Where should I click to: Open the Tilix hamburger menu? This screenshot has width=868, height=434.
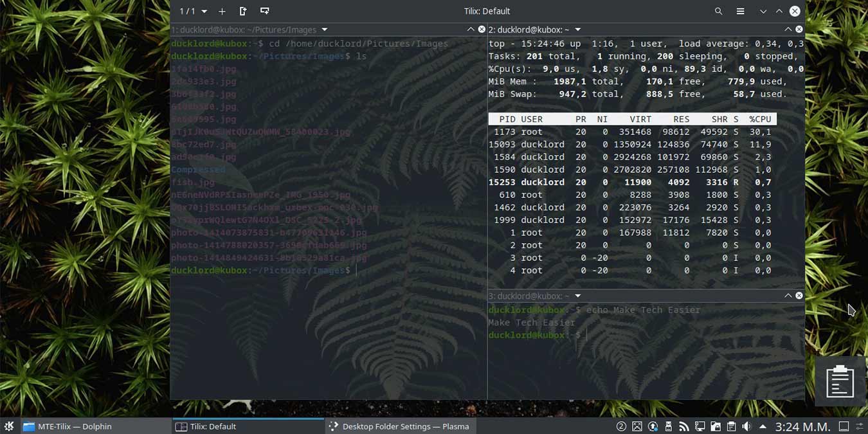[740, 11]
